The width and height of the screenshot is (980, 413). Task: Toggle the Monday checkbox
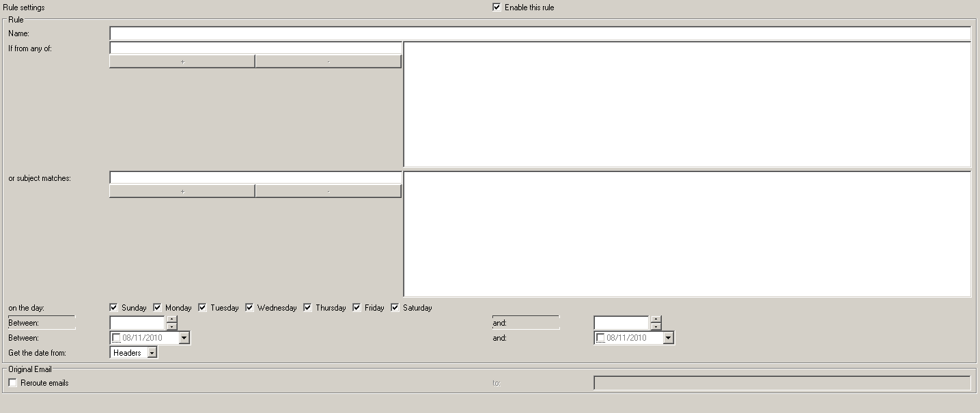tap(158, 307)
